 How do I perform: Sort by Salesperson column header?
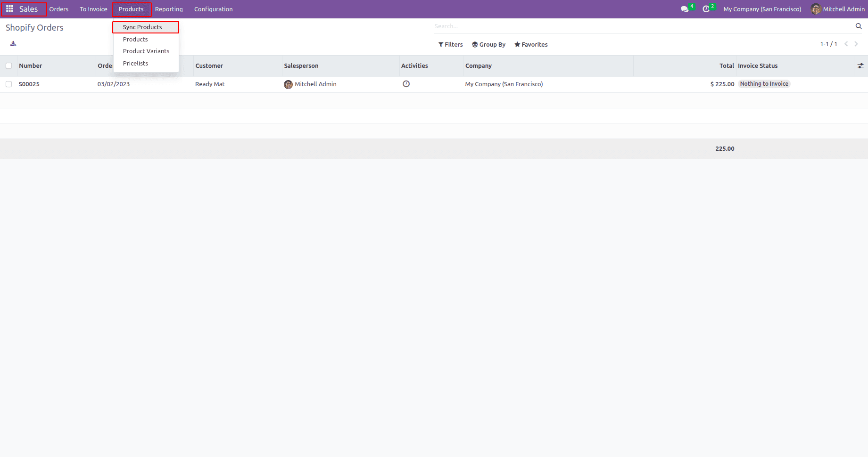click(301, 66)
